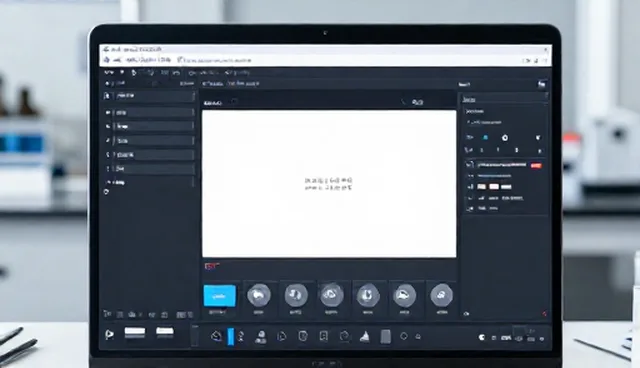Image resolution: width=640 pixels, height=368 pixels.
Task: Click the white circle icon in right panel
Action: (505, 138)
